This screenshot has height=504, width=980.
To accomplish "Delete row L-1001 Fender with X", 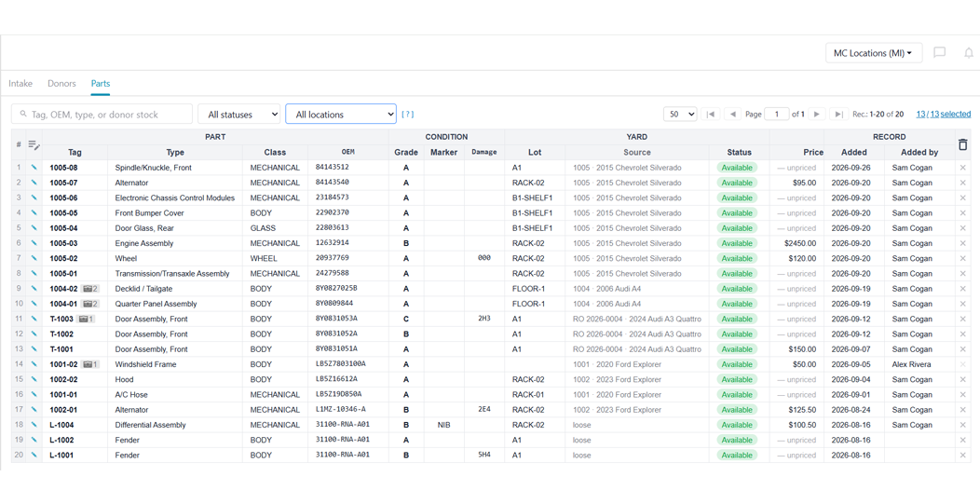I will (963, 456).
